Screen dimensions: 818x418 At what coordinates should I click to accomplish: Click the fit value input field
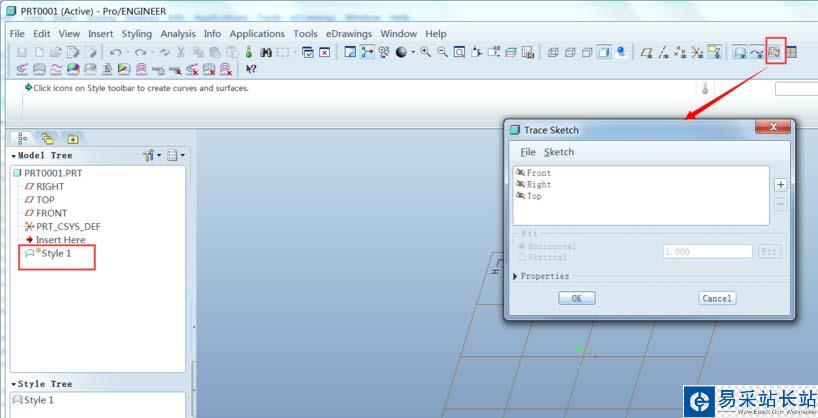[707, 252]
